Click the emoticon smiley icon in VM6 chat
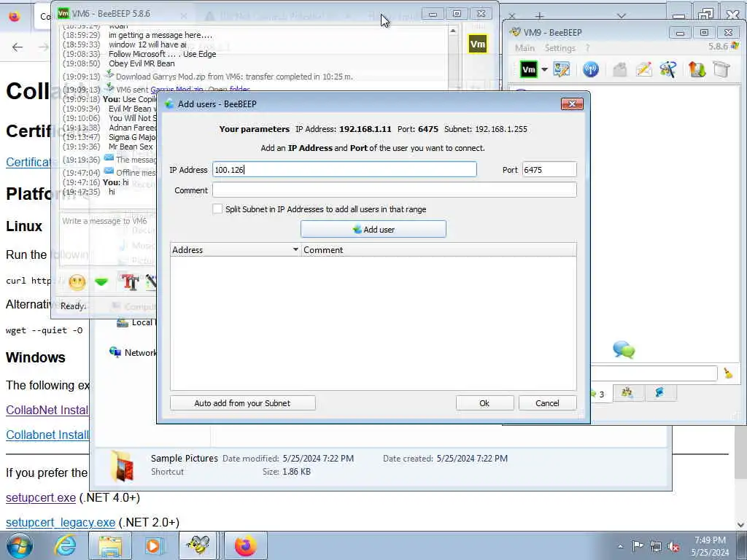The image size is (747, 560). click(x=77, y=282)
